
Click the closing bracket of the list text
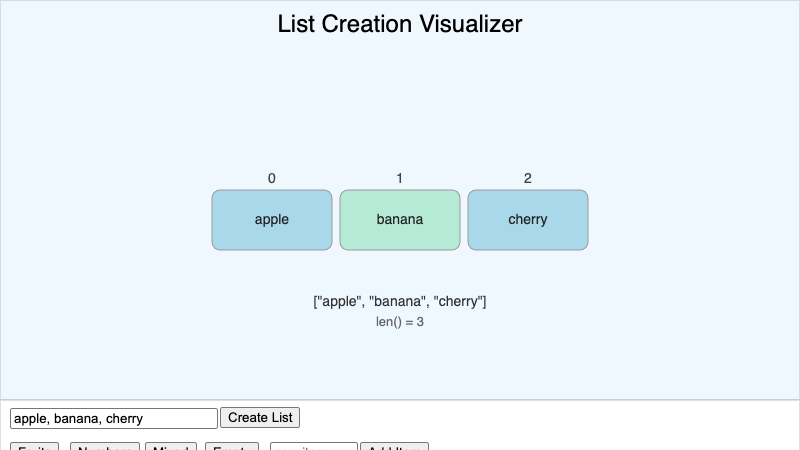[484, 301]
